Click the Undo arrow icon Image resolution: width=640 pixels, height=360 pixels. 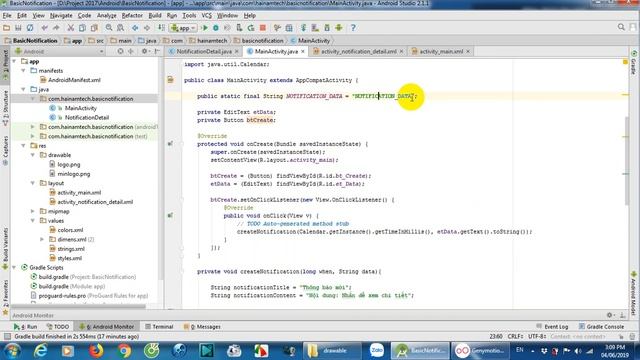44,28
